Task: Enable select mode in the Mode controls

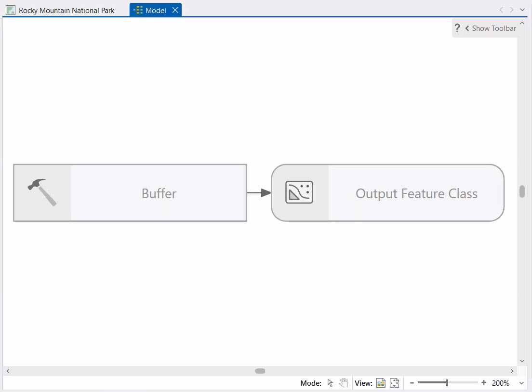Action: (x=330, y=383)
